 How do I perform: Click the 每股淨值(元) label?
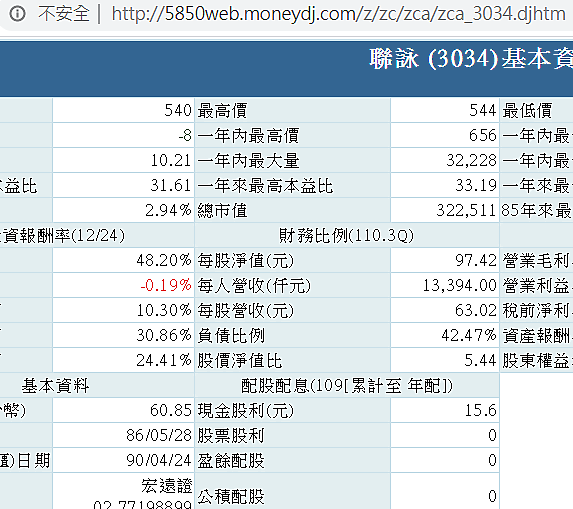tap(246, 261)
